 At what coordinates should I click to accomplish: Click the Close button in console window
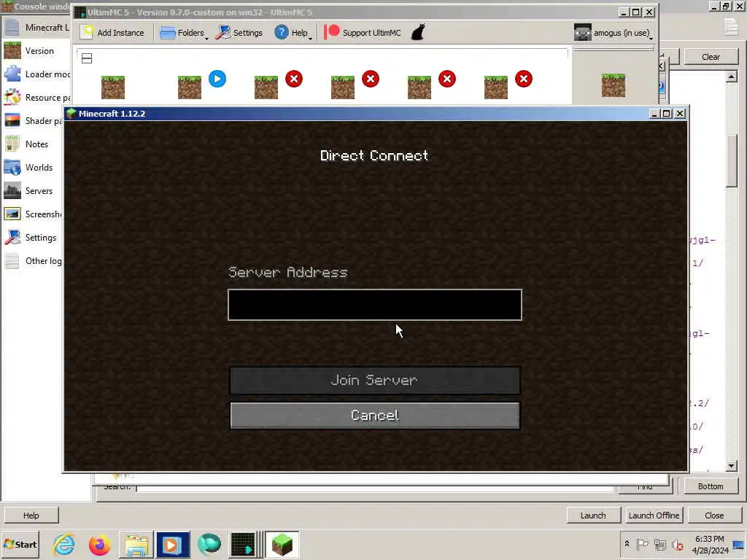coord(714,516)
